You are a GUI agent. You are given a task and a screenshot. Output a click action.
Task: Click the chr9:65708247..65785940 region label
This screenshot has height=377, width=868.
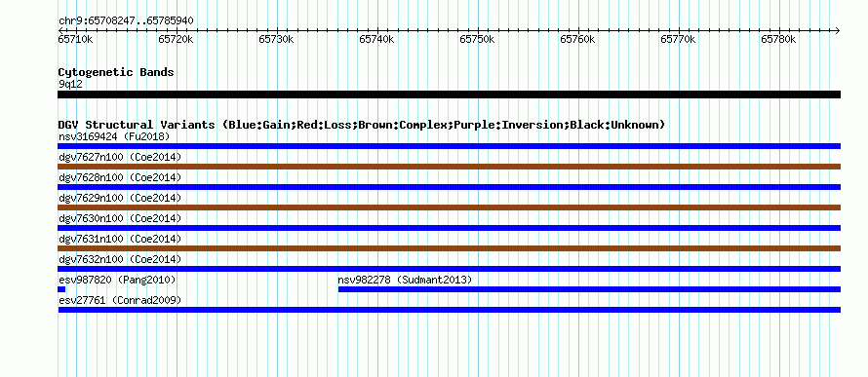click(x=126, y=21)
